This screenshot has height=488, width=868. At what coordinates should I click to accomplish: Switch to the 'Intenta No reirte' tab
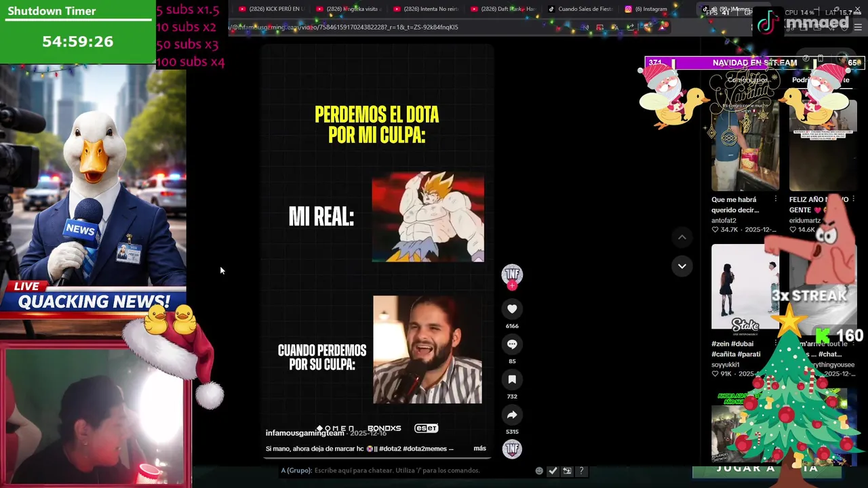tap(426, 9)
